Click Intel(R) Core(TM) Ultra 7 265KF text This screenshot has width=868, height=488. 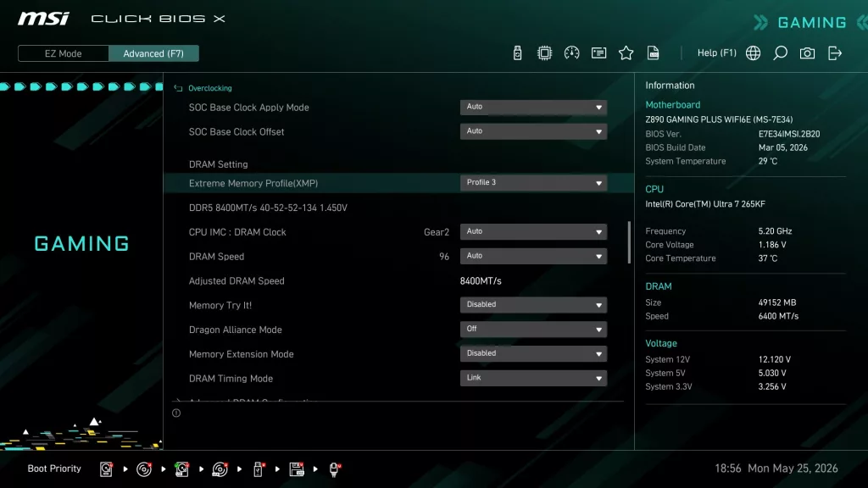point(705,204)
